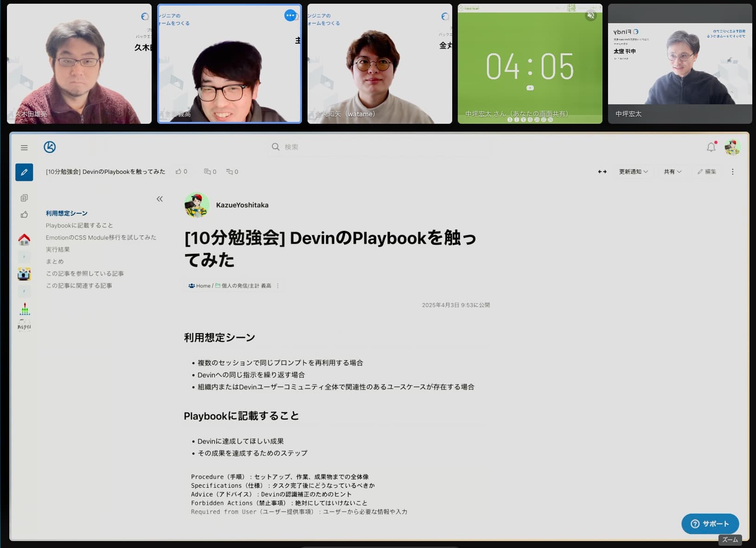This screenshot has height=548, width=756.
Task: Click the author name KazueYoshitaka
Action: [x=242, y=205]
